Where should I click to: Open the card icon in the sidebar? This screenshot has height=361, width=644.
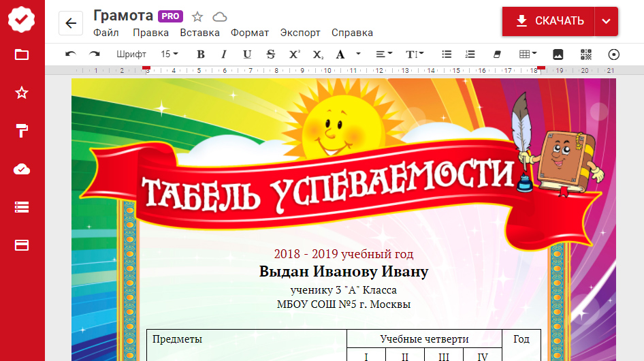click(21, 245)
